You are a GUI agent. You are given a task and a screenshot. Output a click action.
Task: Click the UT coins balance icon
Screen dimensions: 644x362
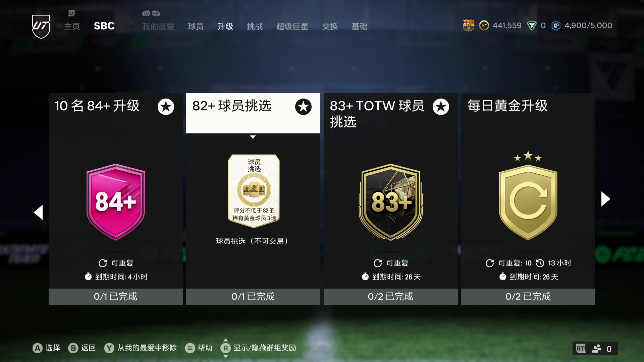(x=484, y=25)
